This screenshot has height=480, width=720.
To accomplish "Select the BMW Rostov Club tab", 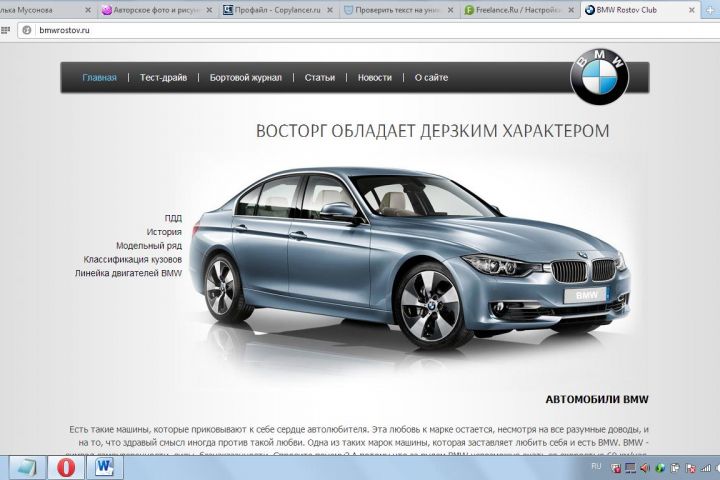I will (639, 10).
